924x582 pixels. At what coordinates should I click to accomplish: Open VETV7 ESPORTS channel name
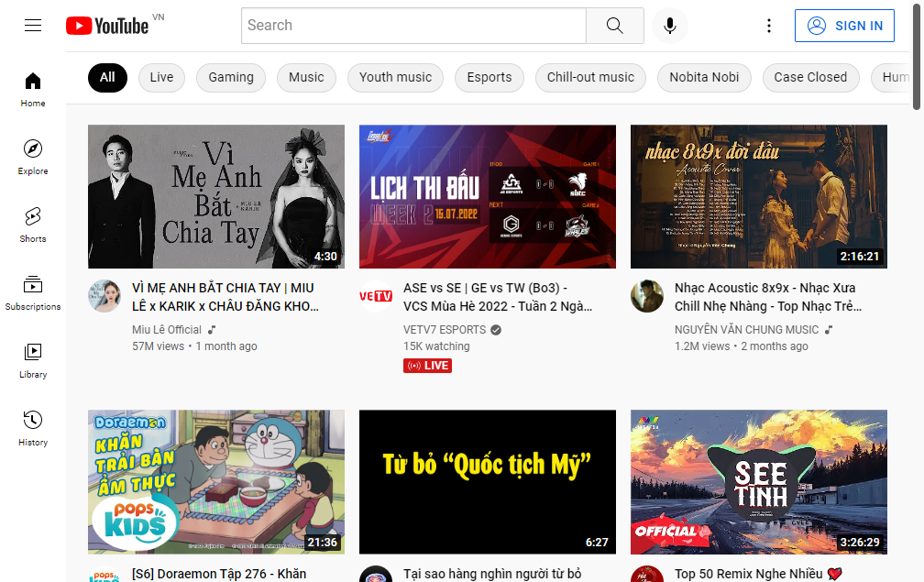[445, 330]
